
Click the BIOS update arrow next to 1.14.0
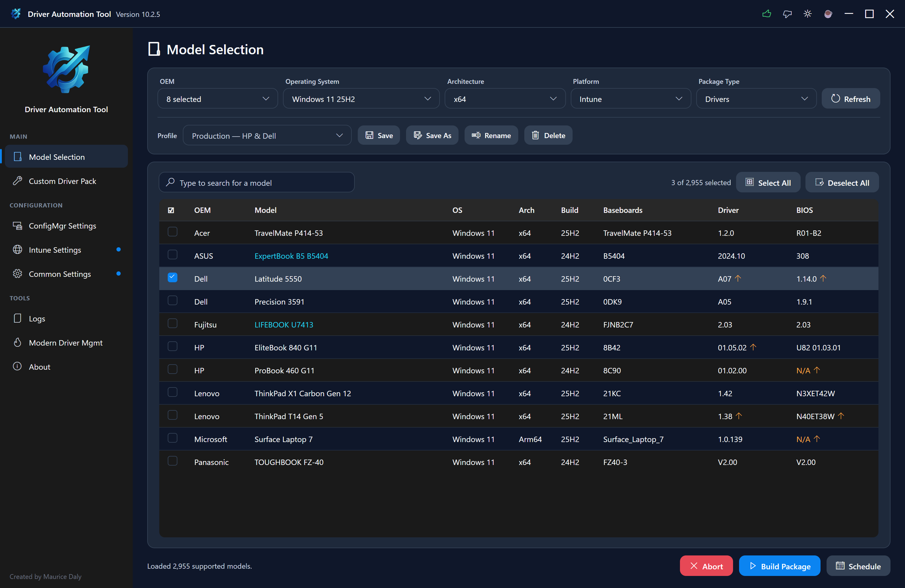click(823, 279)
